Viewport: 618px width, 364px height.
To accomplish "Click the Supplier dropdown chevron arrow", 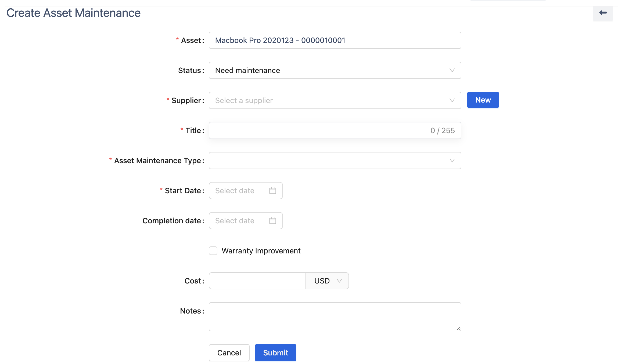I will pyautogui.click(x=452, y=100).
